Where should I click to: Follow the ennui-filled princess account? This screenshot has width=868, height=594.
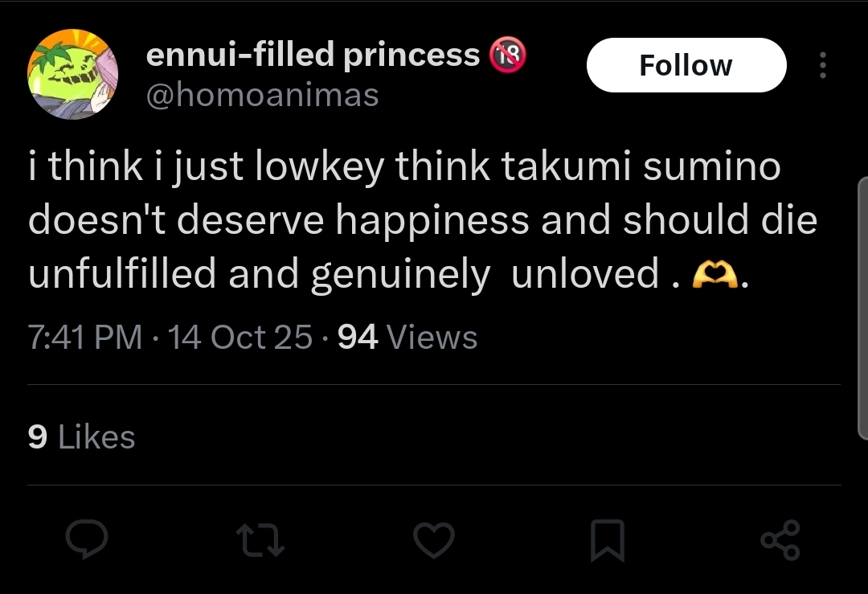(x=686, y=65)
